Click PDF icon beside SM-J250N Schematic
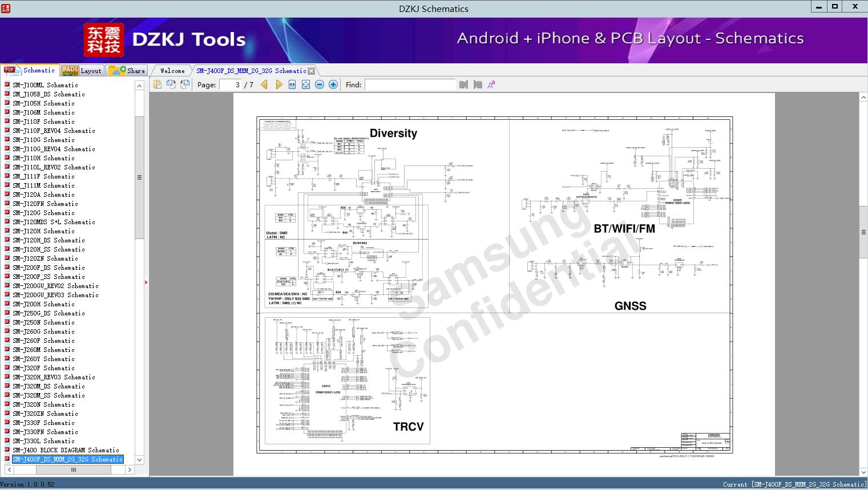The width and height of the screenshot is (868, 490). [x=7, y=322]
